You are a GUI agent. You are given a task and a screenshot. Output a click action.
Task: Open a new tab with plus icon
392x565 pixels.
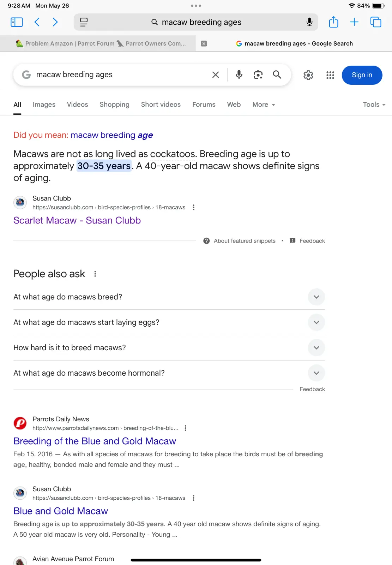click(354, 22)
